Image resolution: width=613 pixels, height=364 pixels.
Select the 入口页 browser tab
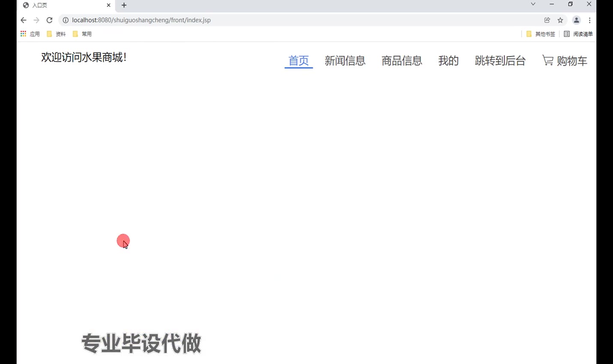66,6
